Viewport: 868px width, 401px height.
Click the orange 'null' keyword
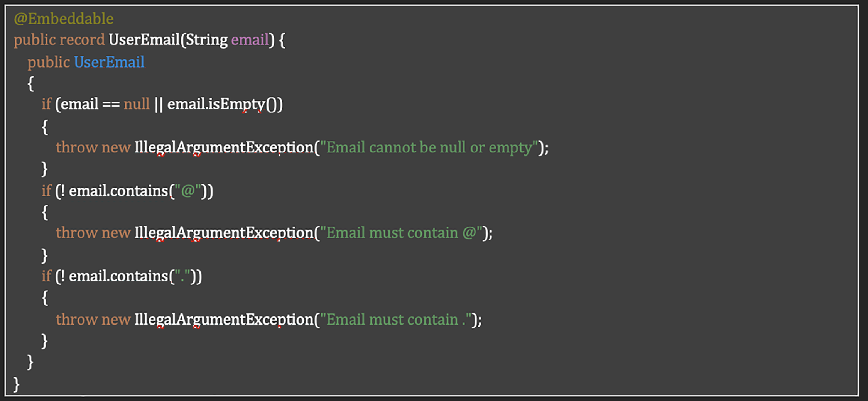(136, 104)
